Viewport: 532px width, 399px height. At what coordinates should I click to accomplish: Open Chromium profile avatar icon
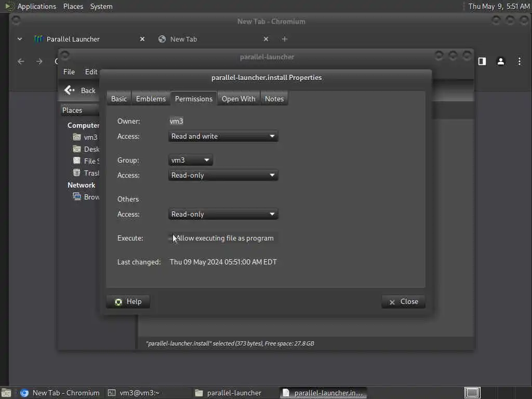pyautogui.click(x=501, y=61)
